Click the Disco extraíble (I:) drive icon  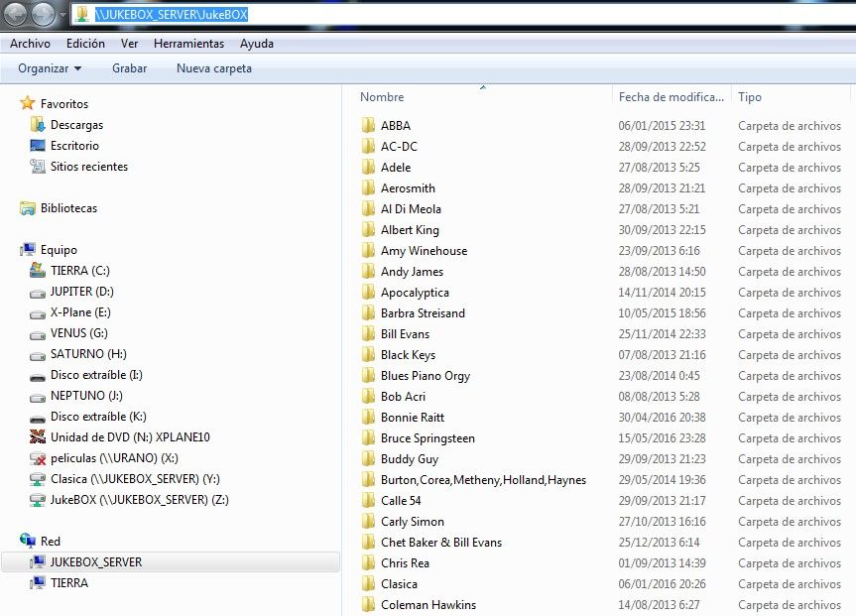point(38,377)
